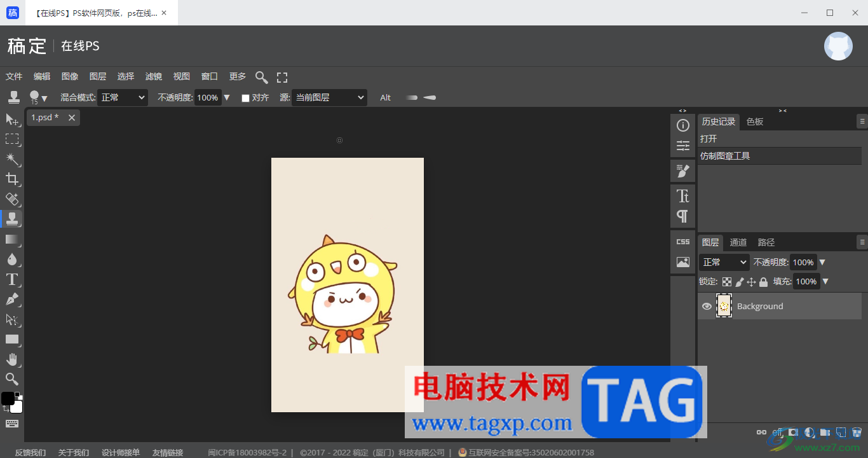The width and height of the screenshot is (868, 458).
Task: Select the Path Selection tool
Action: [12, 319]
